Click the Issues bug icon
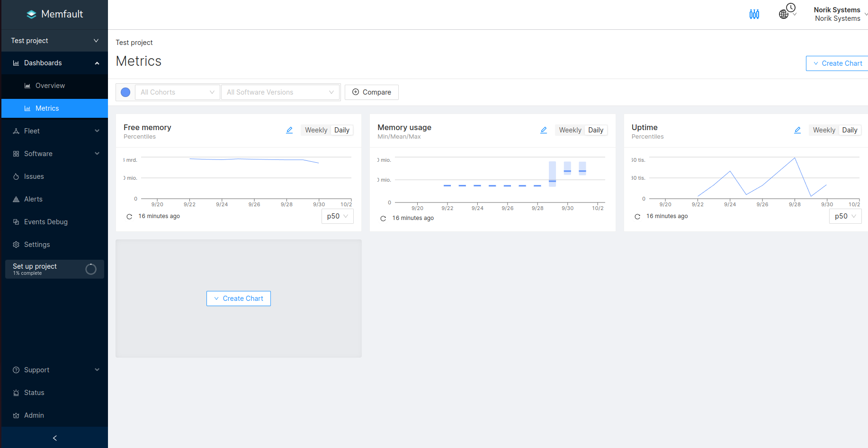The width and height of the screenshot is (868, 448). [16, 176]
